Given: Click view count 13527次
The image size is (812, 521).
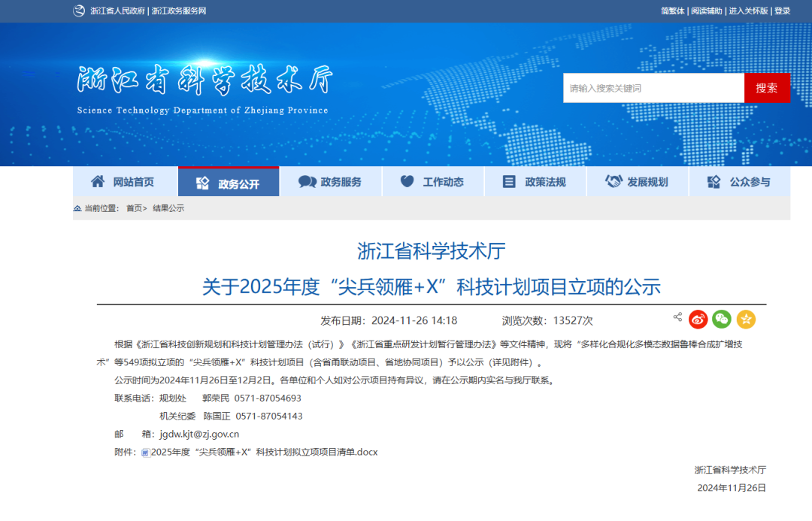Looking at the screenshot, I should point(573,320).
